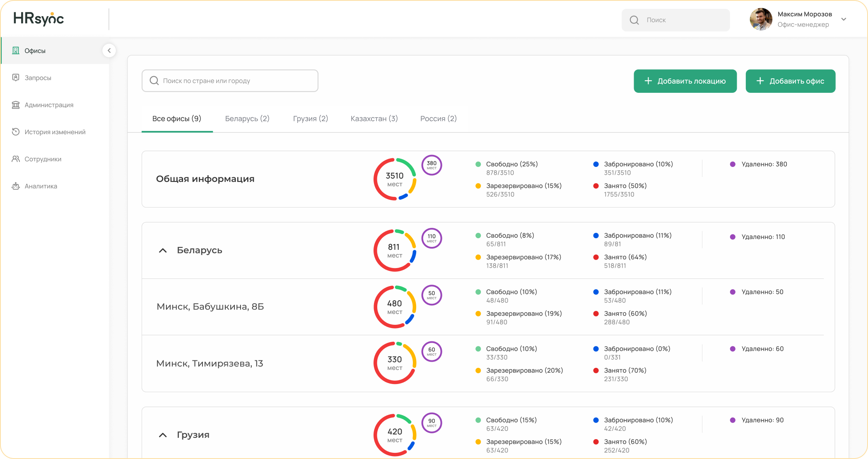Open Запросы sidebar icon
Screen dimensions: 868x459
16,77
